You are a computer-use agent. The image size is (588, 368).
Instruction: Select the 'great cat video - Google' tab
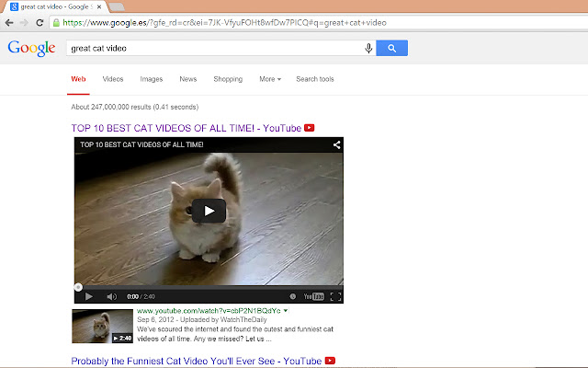pos(54,6)
